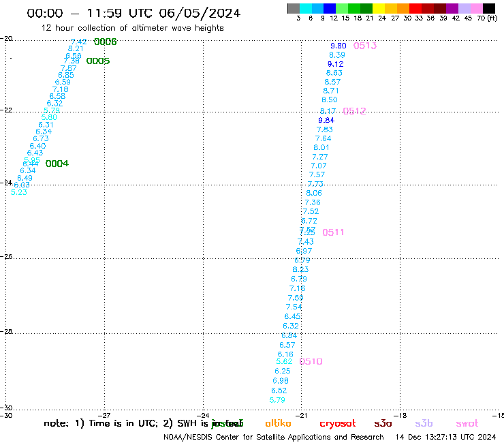The image size is (504, 443).
Task: Click the longitude axis label -18
Action: (400, 415)
